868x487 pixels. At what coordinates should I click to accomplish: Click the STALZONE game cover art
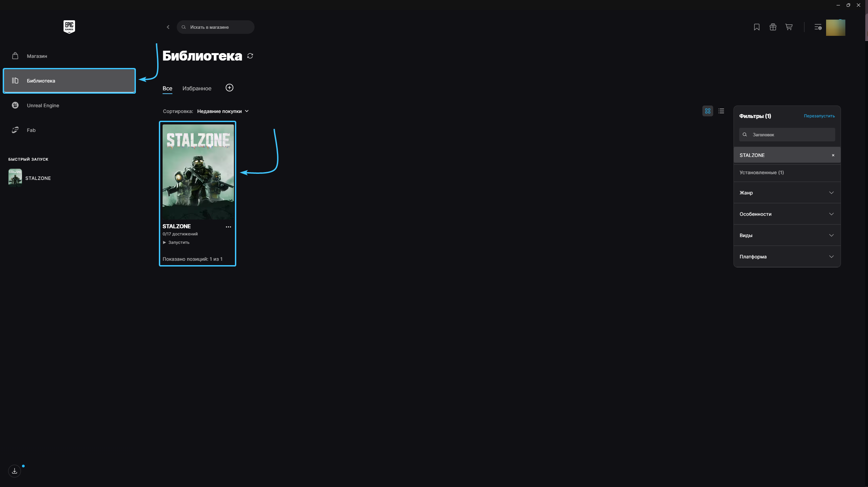(x=198, y=172)
